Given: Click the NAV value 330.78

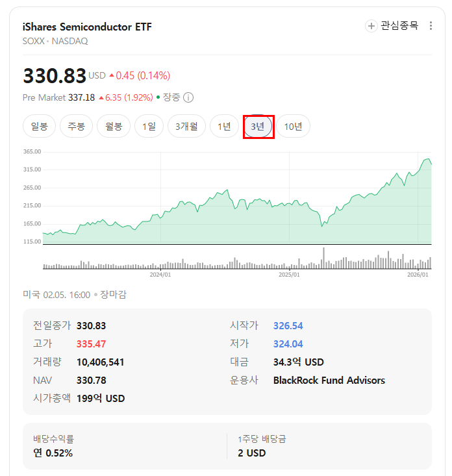Looking at the screenshot, I should [x=92, y=381].
